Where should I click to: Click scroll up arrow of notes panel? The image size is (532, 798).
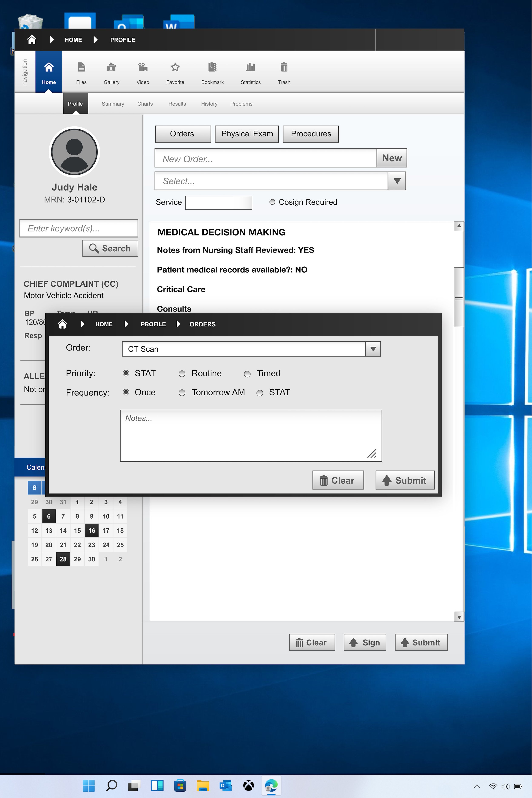click(x=459, y=226)
